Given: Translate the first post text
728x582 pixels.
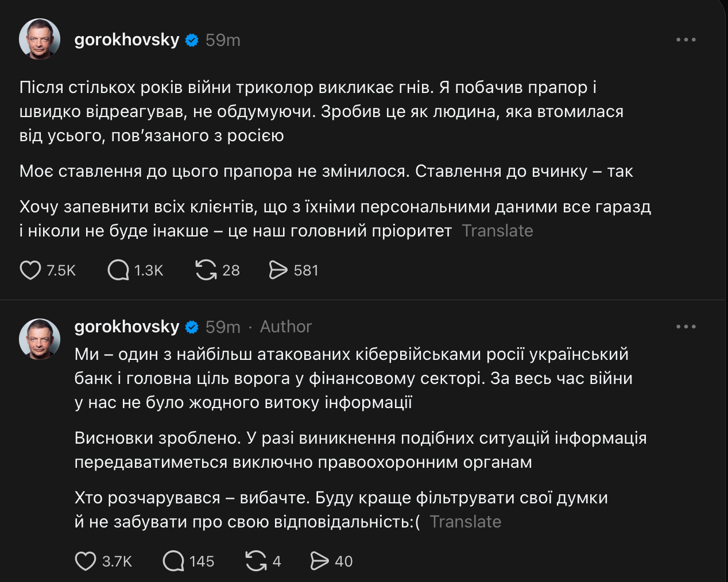Looking at the screenshot, I should [497, 231].
